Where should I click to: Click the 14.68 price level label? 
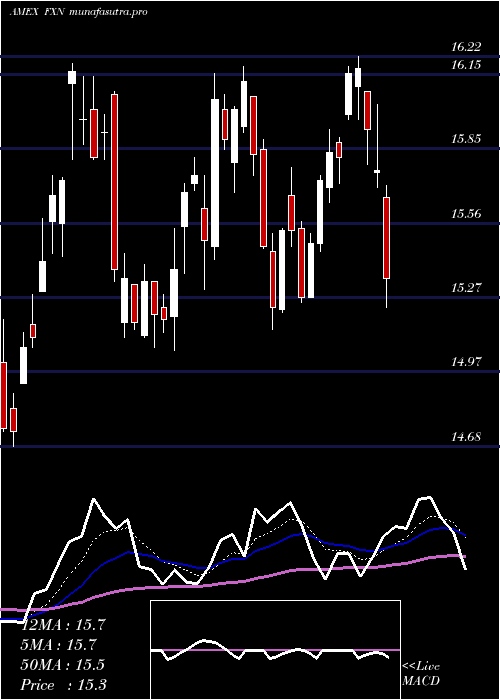click(466, 436)
